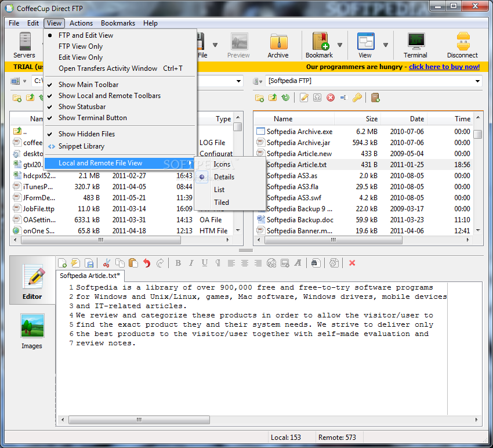Screen dimensions: 493x448
Task: Open the Help menu
Action: 150,23
